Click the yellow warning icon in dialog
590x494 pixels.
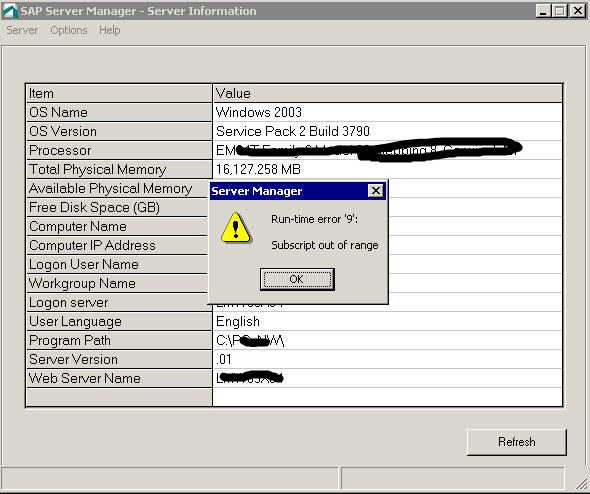(236, 228)
